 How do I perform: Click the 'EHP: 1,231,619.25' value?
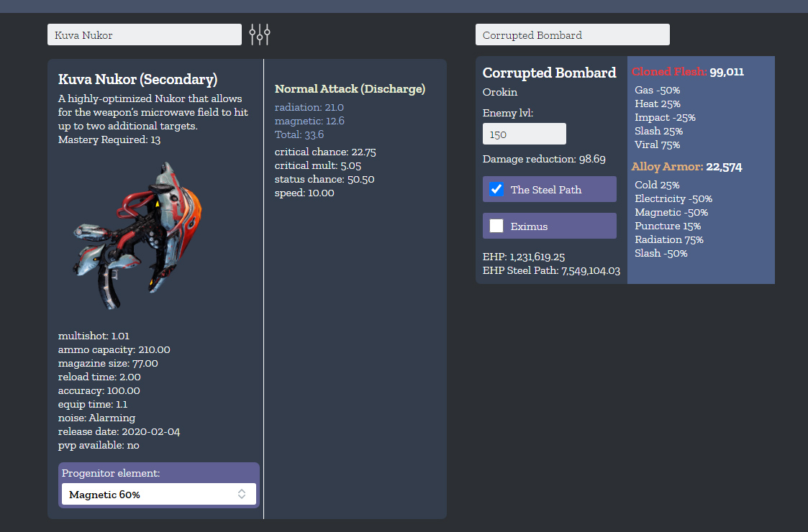(x=524, y=257)
